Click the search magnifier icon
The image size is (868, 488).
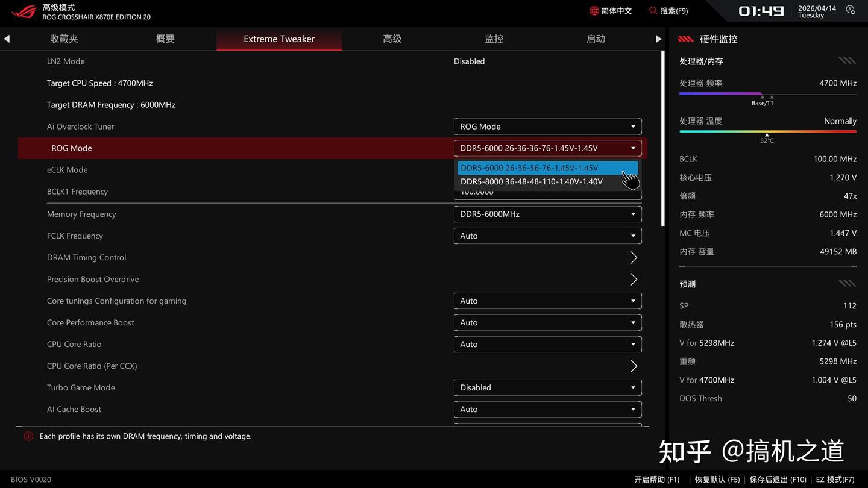pyautogui.click(x=653, y=11)
